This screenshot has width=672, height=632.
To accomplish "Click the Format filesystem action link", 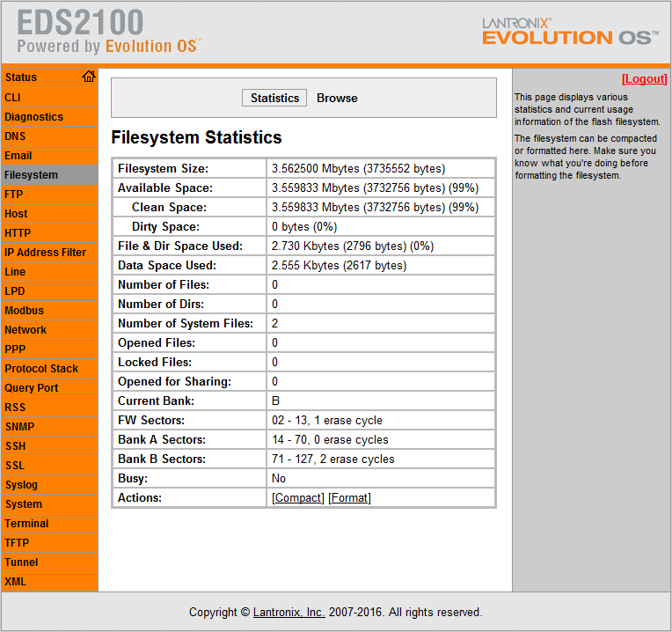I will (x=349, y=498).
